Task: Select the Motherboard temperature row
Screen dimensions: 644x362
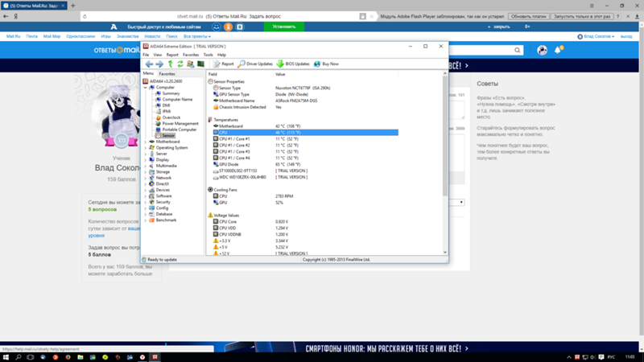Action: click(303, 126)
